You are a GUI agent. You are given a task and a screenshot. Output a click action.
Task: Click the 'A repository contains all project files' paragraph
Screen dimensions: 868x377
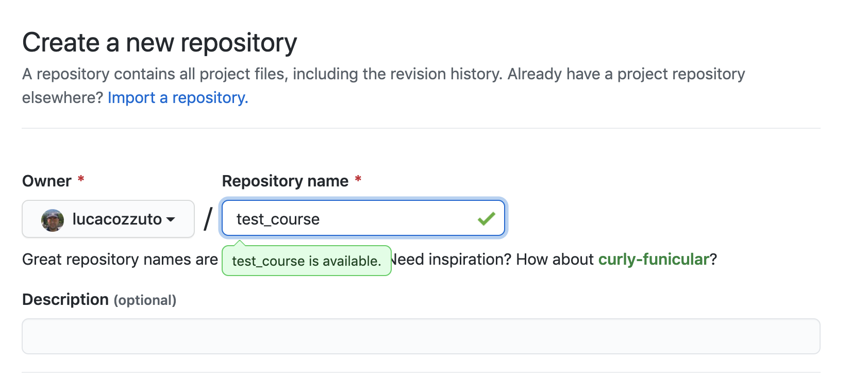point(383,85)
